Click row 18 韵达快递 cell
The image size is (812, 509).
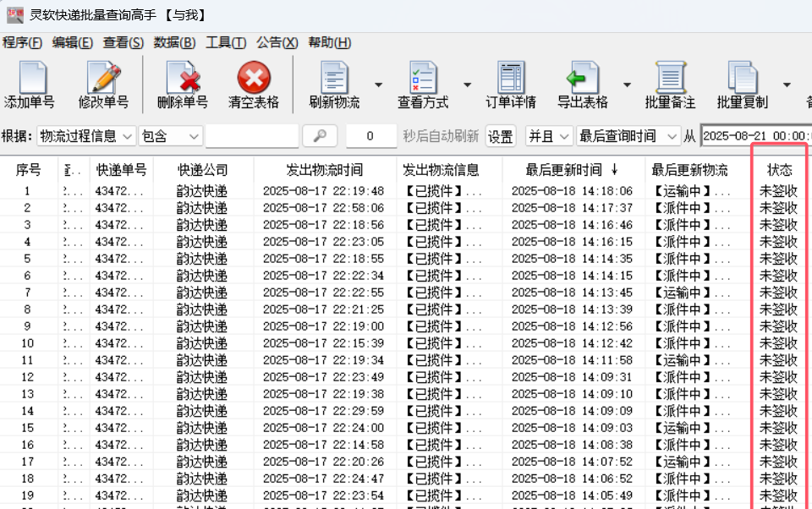[x=202, y=479]
